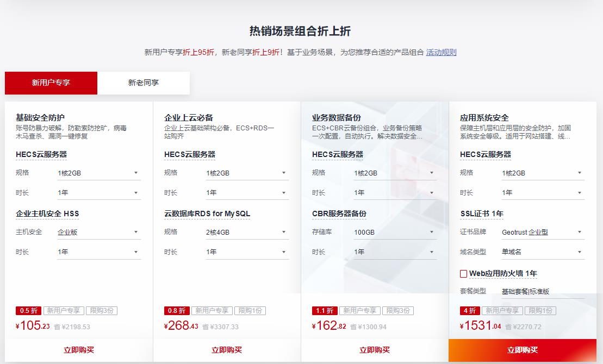
Task: Click the ¥1531.04 price
Action: click(x=480, y=325)
